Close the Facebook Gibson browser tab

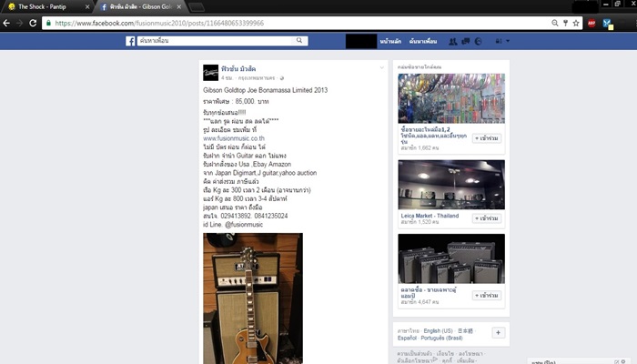(179, 7)
